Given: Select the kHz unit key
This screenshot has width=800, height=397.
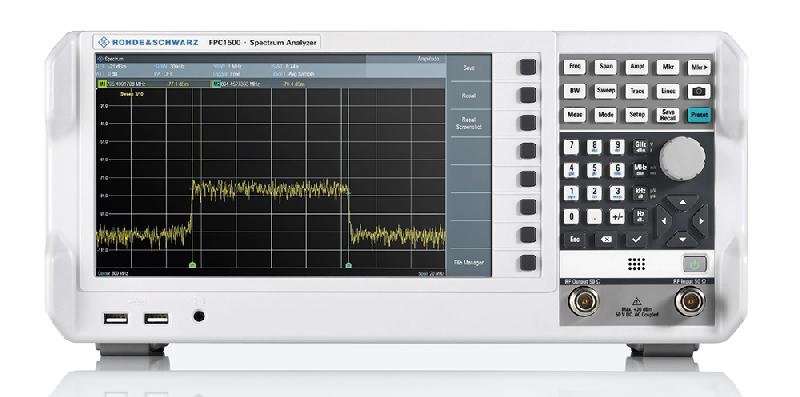Looking at the screenshot, I should pyautogui.click(x=640, y=193).
